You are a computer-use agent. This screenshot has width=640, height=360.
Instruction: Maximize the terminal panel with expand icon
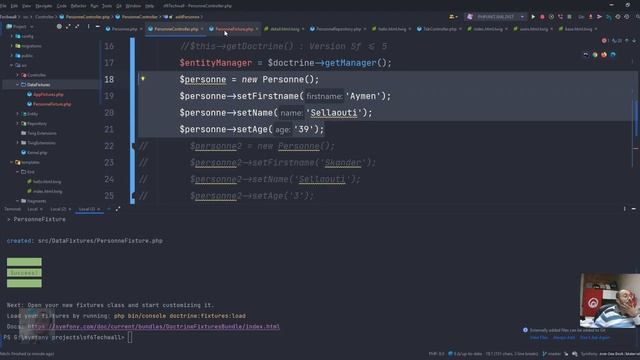(118, 209)
